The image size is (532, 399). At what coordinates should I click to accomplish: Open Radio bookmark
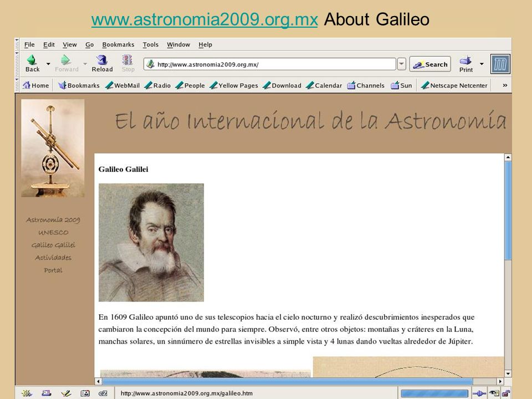157,85
